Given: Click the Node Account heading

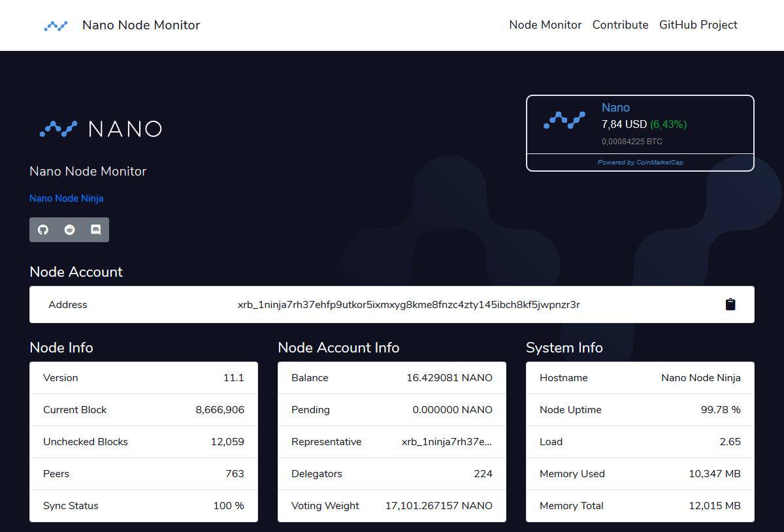Looking at the screenshot, I should (x=76, y=272).
